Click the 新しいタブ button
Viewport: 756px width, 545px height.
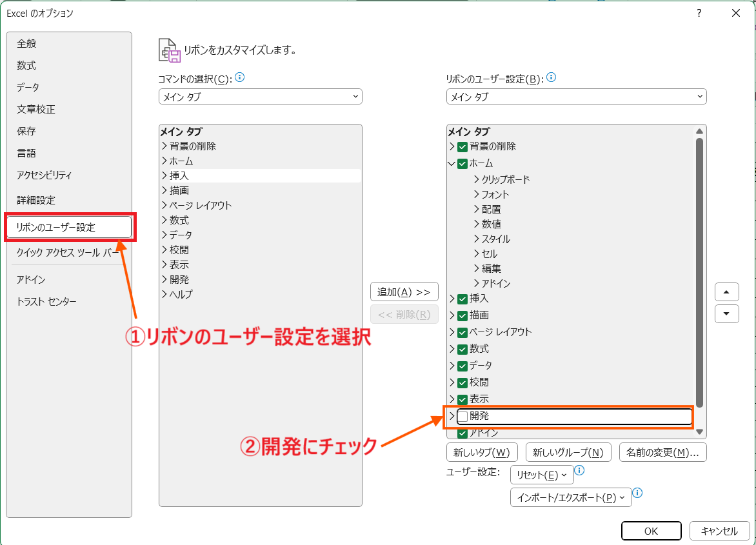tap(482, 452)
